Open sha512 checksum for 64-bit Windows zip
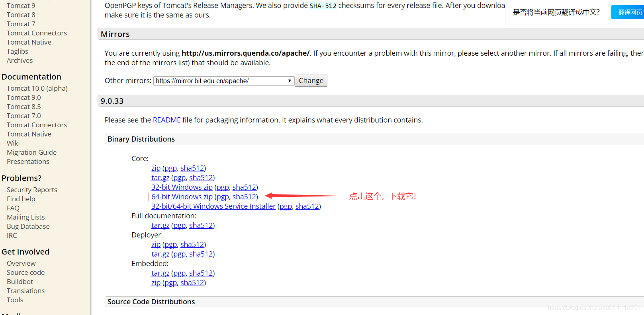Image resolution: width=644 pixels, height=315 pixels. [x=244, y=197]
